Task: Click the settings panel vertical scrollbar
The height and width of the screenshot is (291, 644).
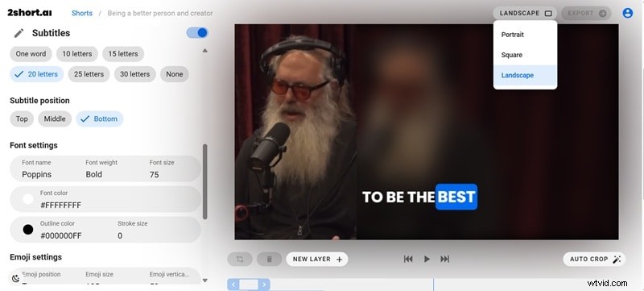Action: [205, 181]
